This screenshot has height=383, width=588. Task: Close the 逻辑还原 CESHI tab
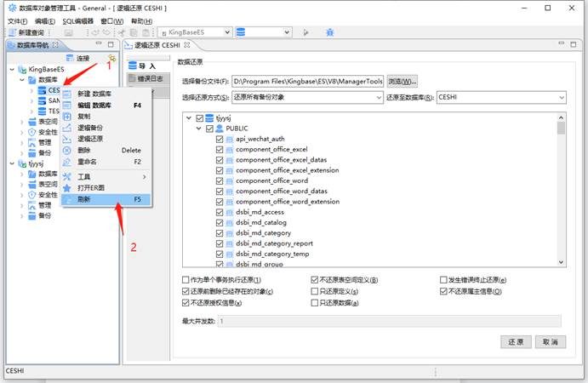click(x=186, y=45)
